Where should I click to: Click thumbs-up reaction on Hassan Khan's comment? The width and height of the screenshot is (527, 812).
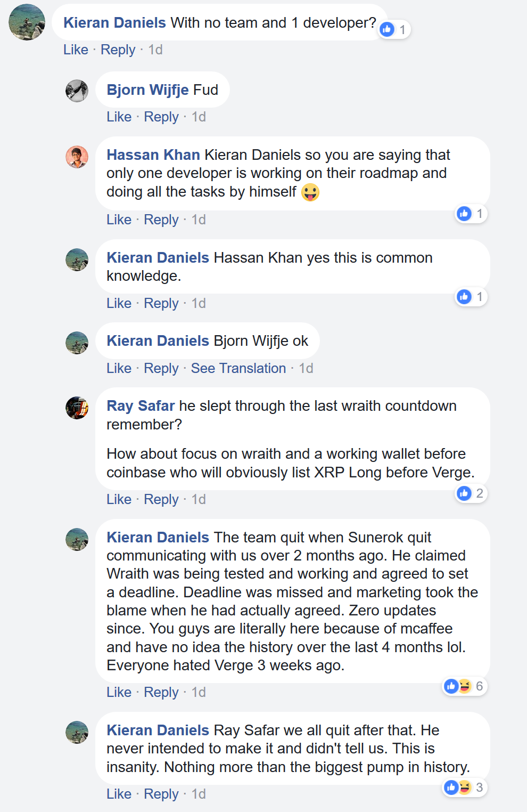point(464,214)
